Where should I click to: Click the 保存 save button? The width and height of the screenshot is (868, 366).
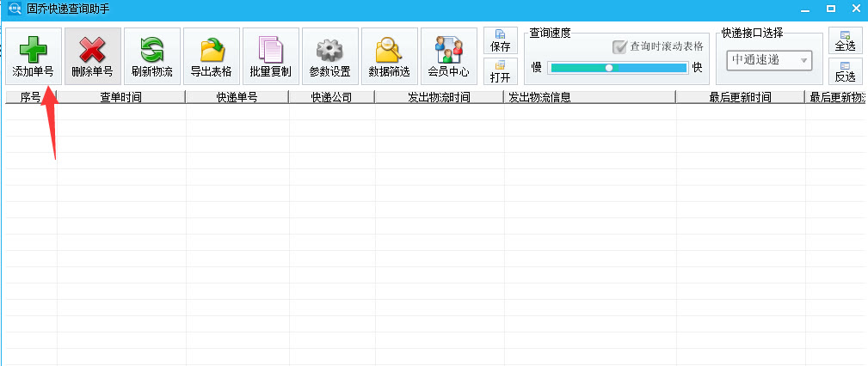[x=501, y=41]
